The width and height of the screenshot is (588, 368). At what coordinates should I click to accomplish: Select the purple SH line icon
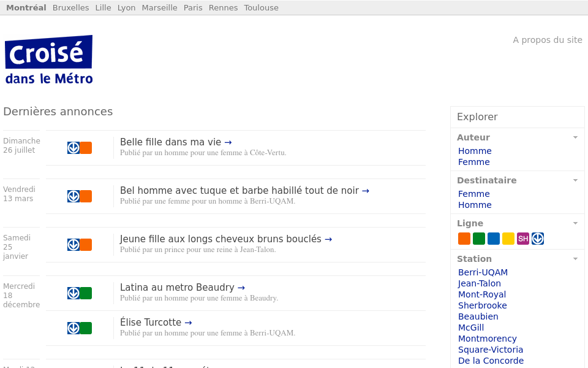pyautogui.click(x=522, y=239)
